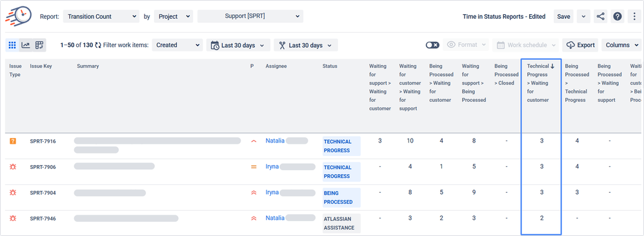Click the P priority column header
Image resolution: width=644 pixels, height=236 pixels.
pos(252,66)
